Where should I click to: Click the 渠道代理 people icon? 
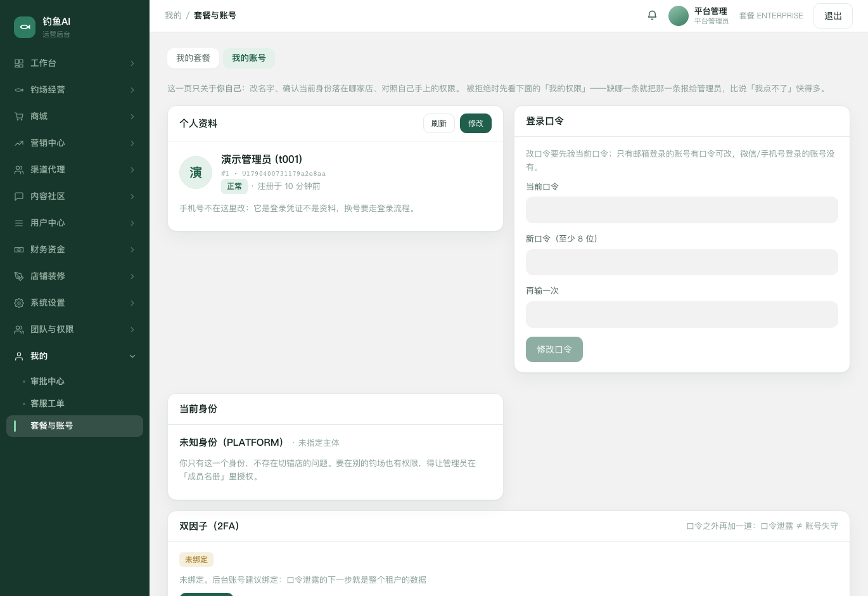coord(19,170)
